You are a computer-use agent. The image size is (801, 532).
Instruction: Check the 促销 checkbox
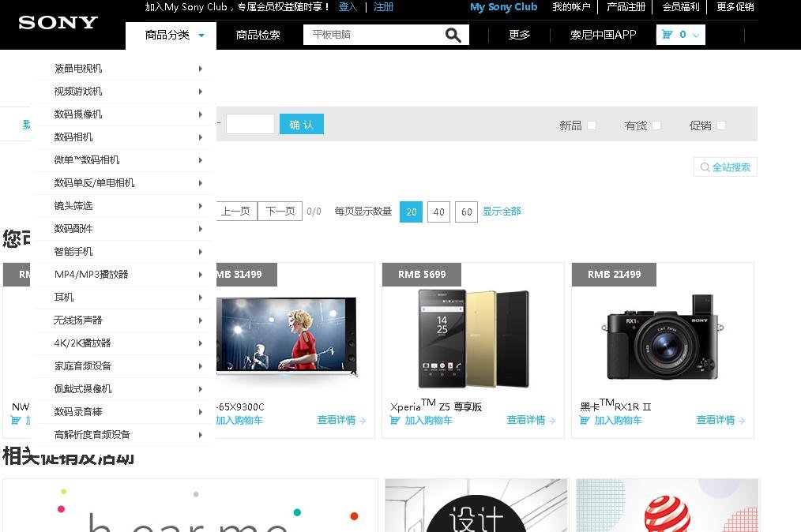pos(719,126)
